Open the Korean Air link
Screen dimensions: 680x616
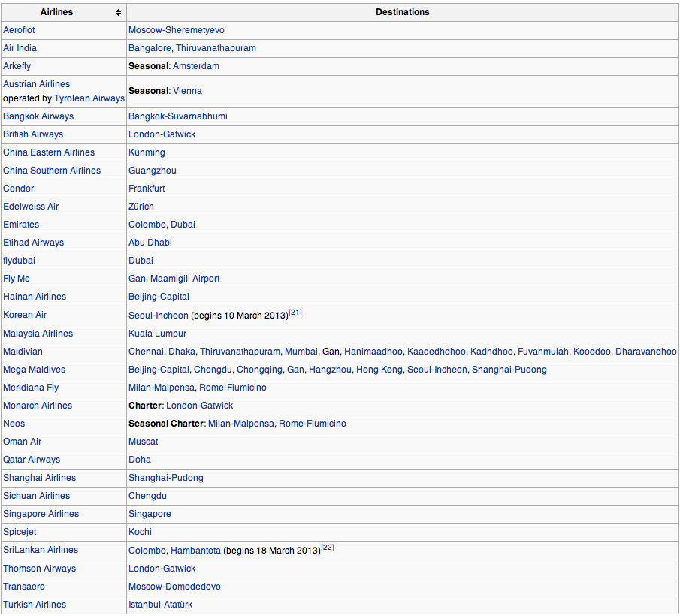point(25,315)
